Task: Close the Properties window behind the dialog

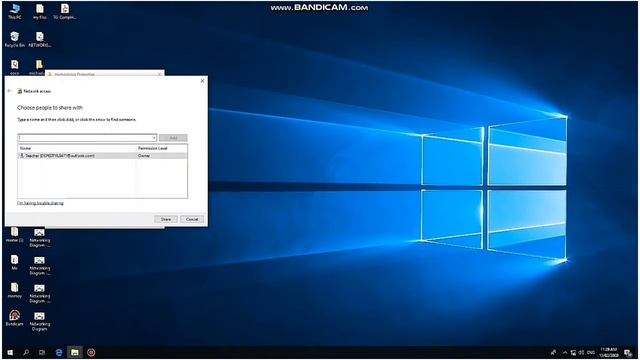Action: click(x=159, y=74)
